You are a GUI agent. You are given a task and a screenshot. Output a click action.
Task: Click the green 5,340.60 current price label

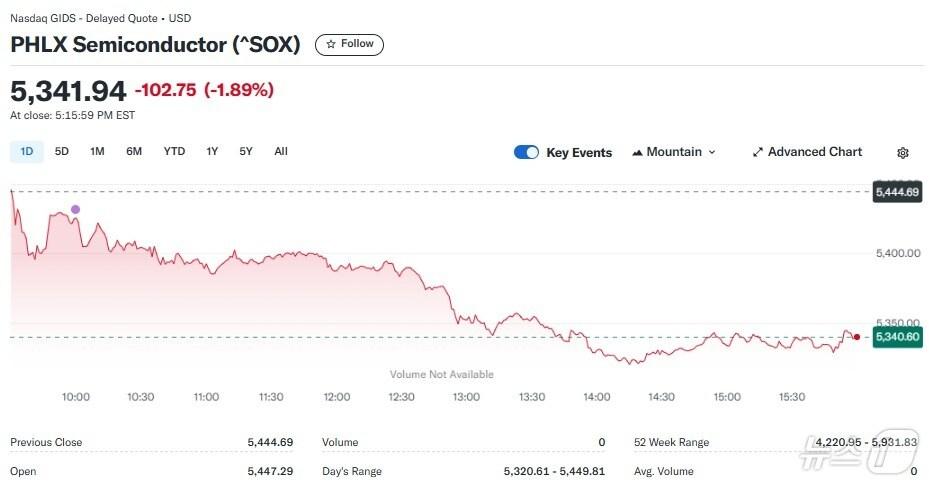click(x=897, y=337)
